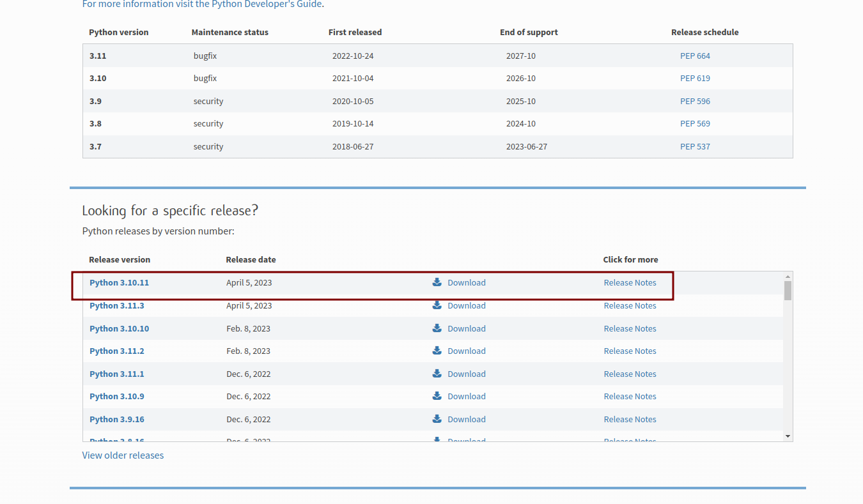Click Download text for Python 3.10.11
Viewport: 863px width, 504px height.
coord(467,282)
